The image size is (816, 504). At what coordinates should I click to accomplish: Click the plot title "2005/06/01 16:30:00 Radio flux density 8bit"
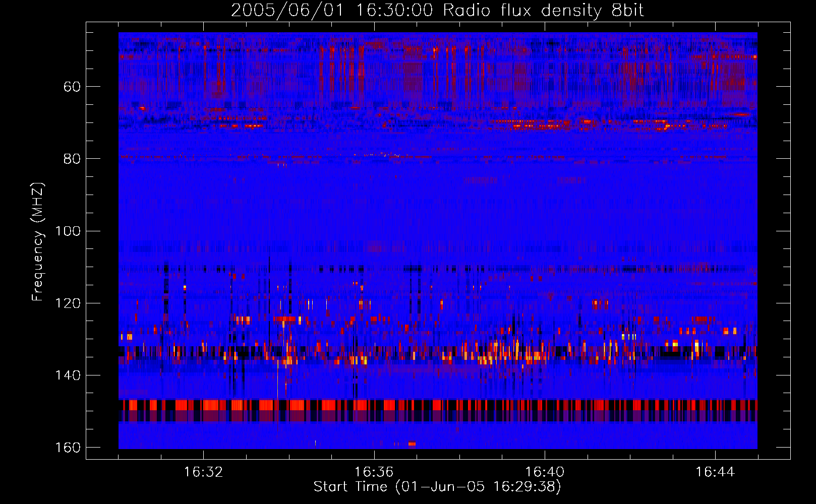point(437,10)
